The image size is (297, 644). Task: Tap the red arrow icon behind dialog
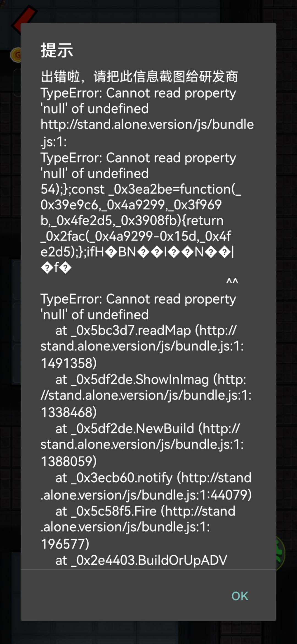(x=24, y=16)
